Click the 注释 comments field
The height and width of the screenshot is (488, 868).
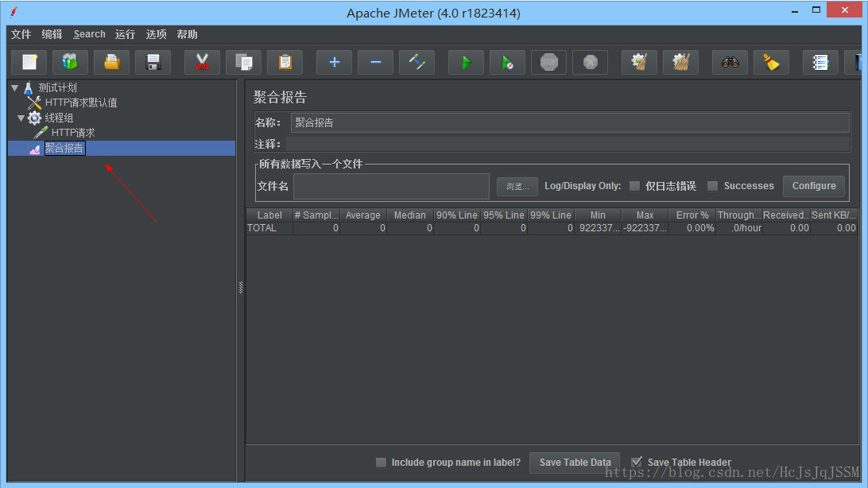click(568, 144)
